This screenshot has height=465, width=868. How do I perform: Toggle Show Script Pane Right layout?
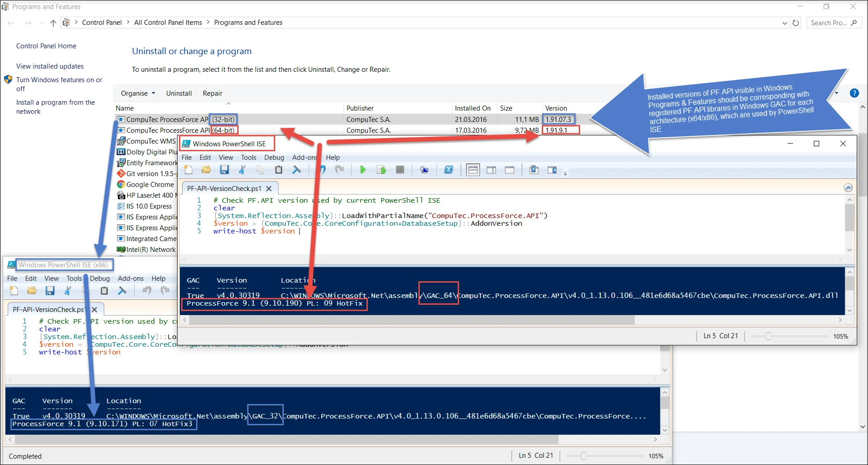coord(491,170)
